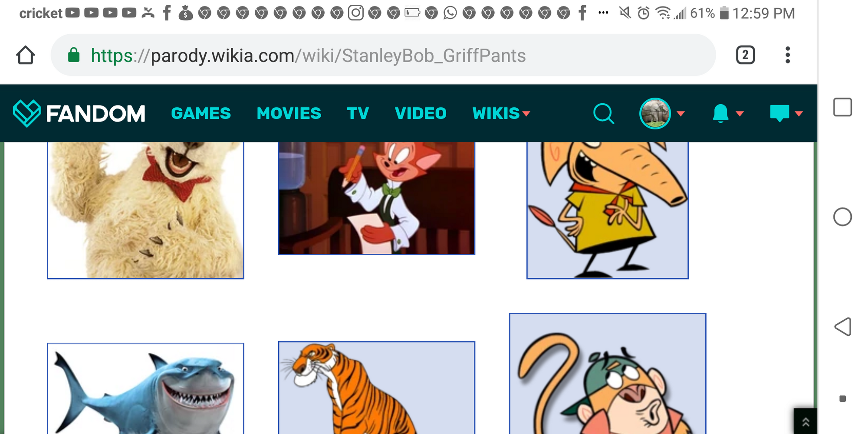The image size is (868, 434).
Task: Tap the browser home icon
Action: 26,55
